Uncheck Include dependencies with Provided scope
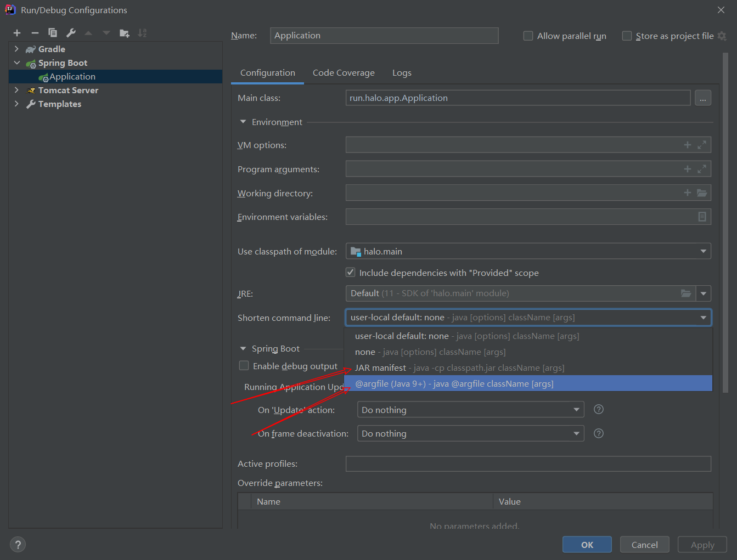The width and height of the screenshot is (737, 560). point(350,272)
